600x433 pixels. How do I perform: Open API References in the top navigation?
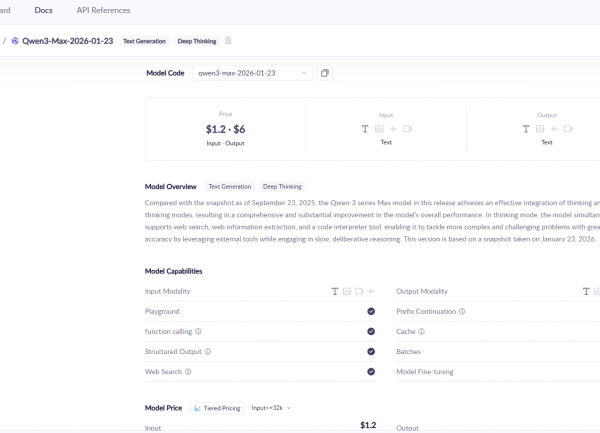(x=103, y=10)
